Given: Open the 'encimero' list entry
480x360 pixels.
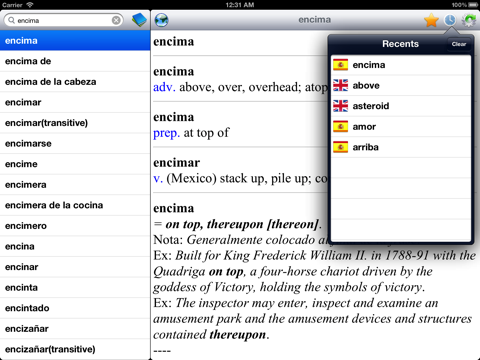Looking at the screenshot, I should pos(75,226).
